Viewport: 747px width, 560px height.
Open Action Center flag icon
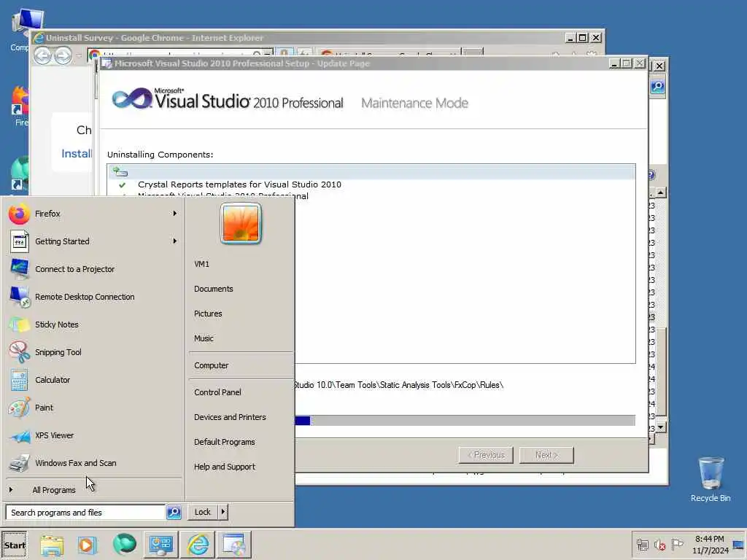677,544
